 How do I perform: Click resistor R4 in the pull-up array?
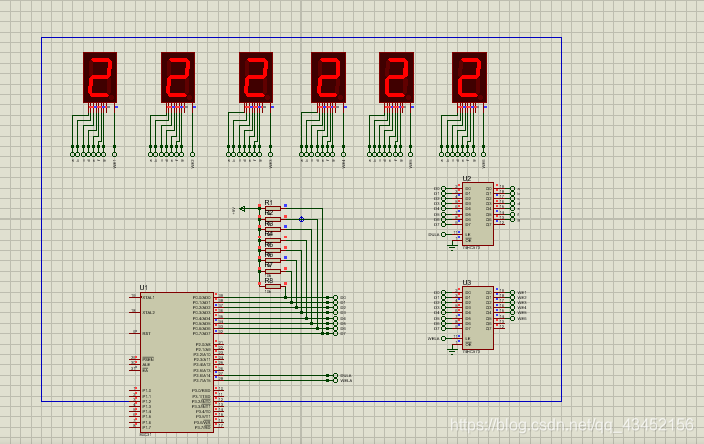tap(273, 240)
